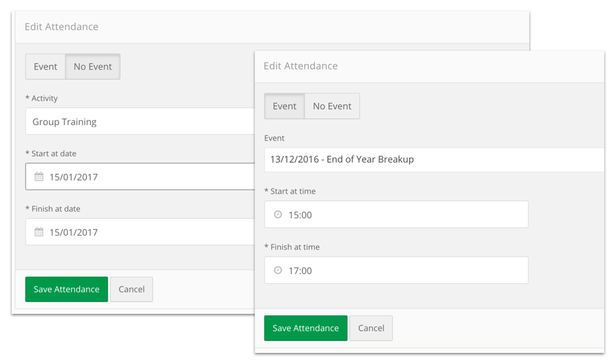Select No Event option in back dialog
The image size is (614, 364).
click(93, 66)
